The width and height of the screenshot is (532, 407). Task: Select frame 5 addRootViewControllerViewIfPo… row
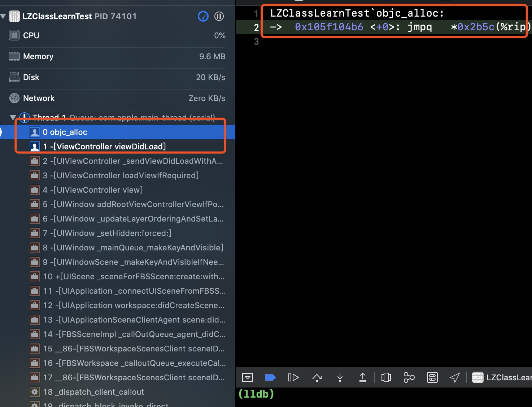tap(118, 204)
